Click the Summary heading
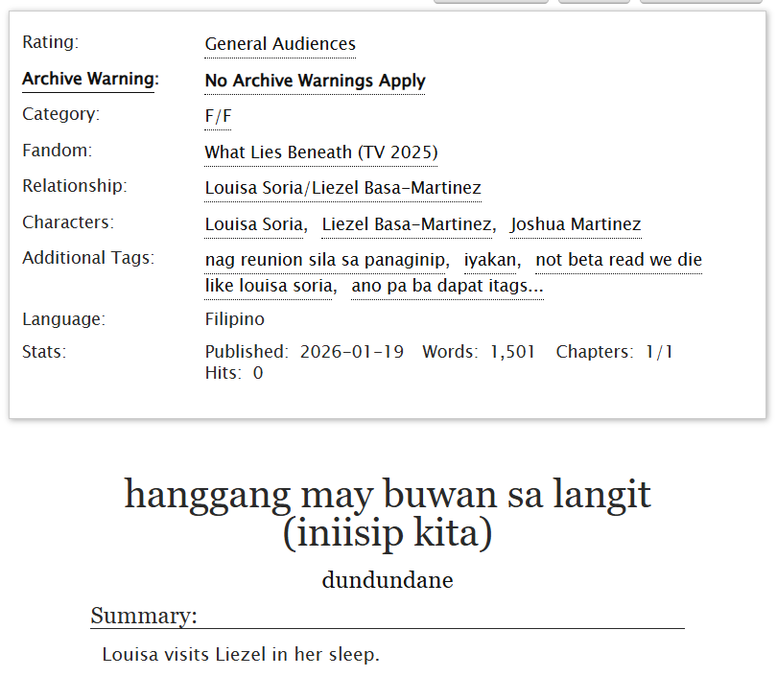This screenshot has width=777, height=700. (x=144, y=616)
